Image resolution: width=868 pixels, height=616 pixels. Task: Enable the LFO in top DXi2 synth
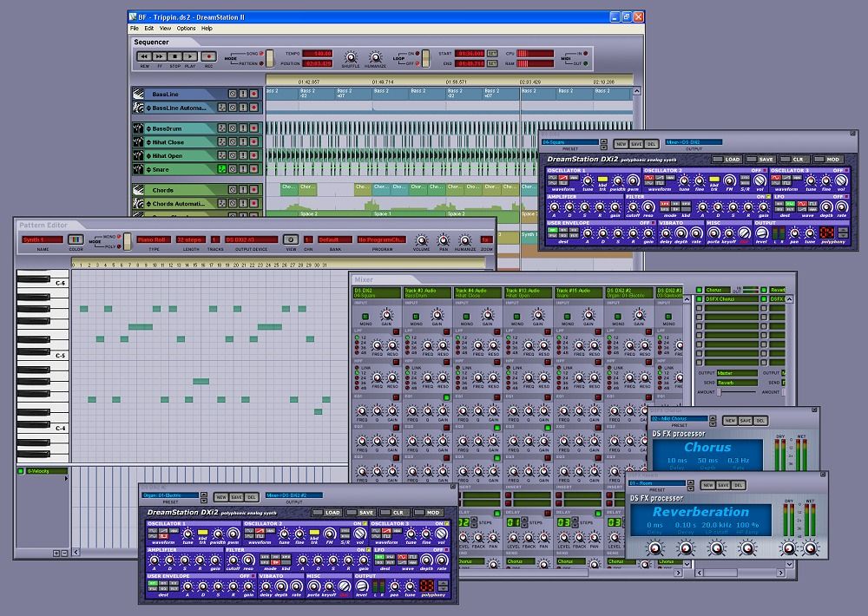pyautogui.click(x=847, y=196)
